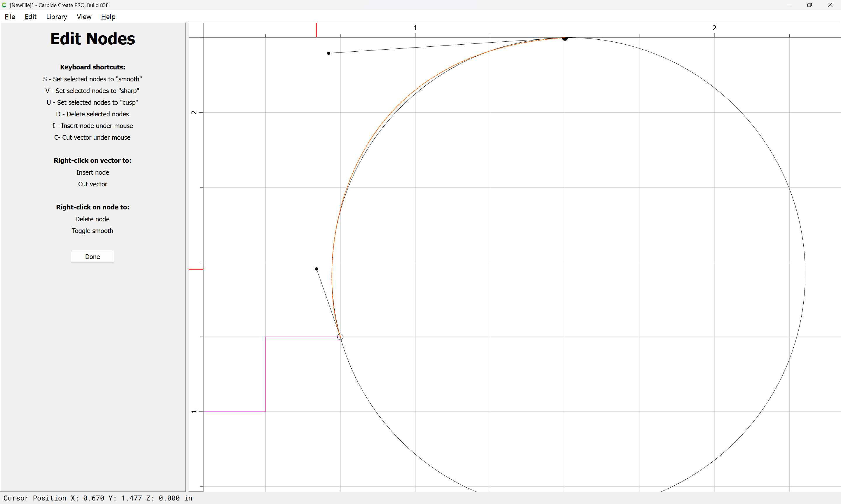841x504 pixels.
Task: Click the hollow circle node on the curve
Action: [340, 337]
